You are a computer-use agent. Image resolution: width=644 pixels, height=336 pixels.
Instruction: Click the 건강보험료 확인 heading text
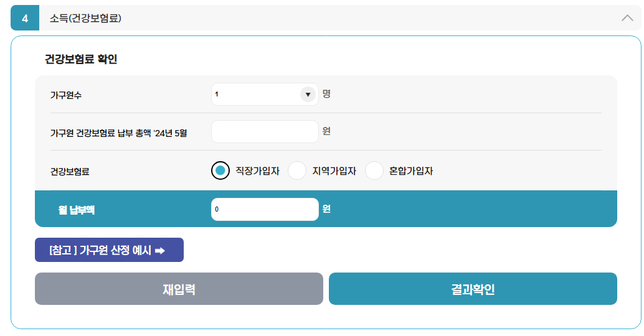pos(81,59)
